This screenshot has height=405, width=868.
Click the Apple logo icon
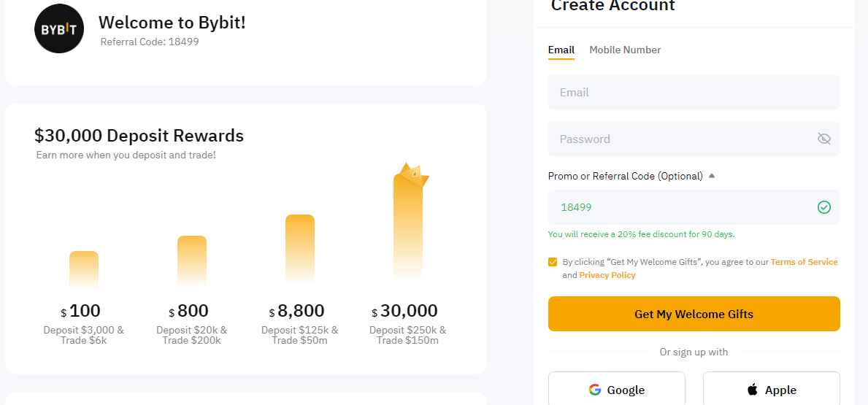tap(753, 390)
